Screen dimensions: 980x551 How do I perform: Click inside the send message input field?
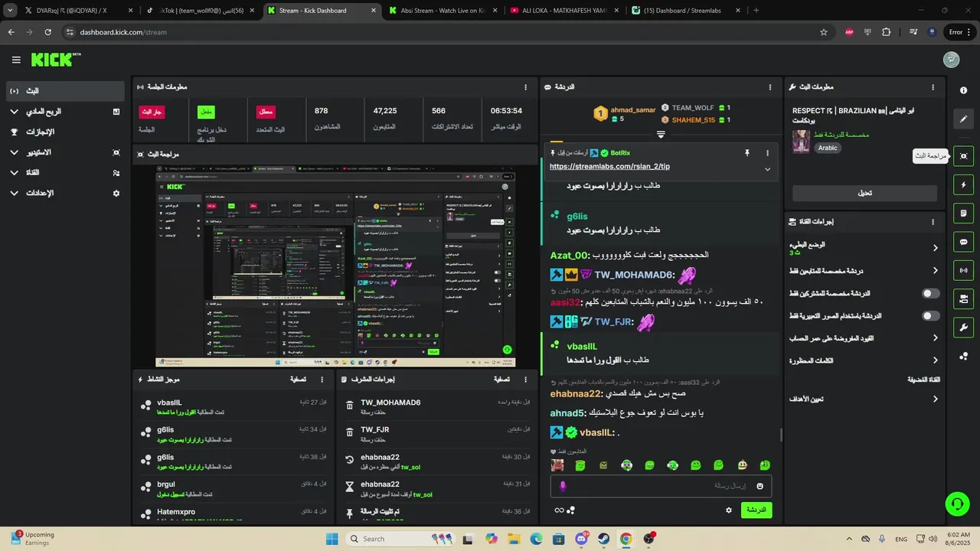pos(661,486)
